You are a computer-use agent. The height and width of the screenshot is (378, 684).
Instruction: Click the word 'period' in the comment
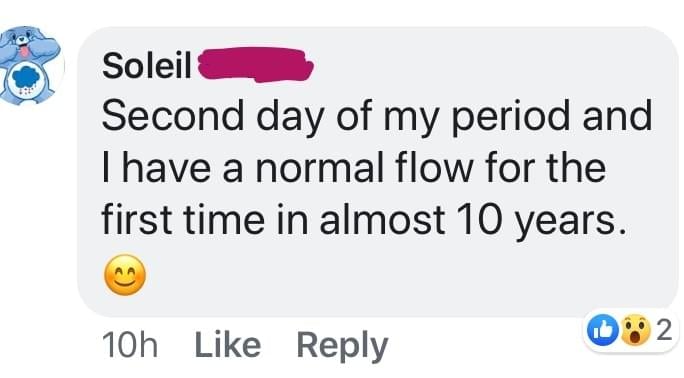pyautogui.click(x=510, y=117)
